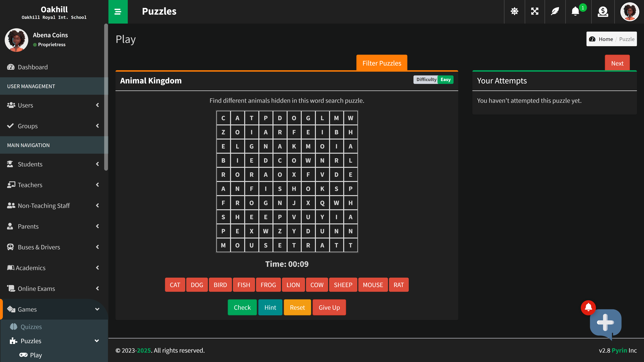Open the Filter Puzzles tab
644x362 pixels.
point(382,63)
